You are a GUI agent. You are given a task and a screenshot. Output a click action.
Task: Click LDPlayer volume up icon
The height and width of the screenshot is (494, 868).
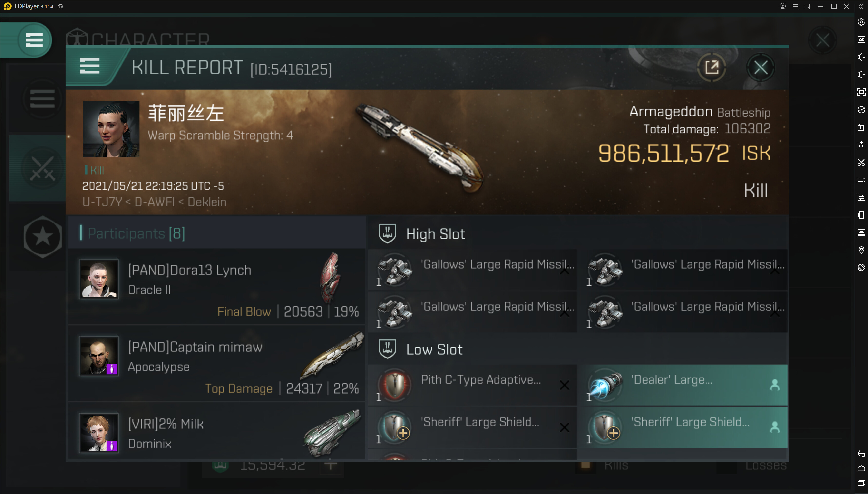pos(861,57)
